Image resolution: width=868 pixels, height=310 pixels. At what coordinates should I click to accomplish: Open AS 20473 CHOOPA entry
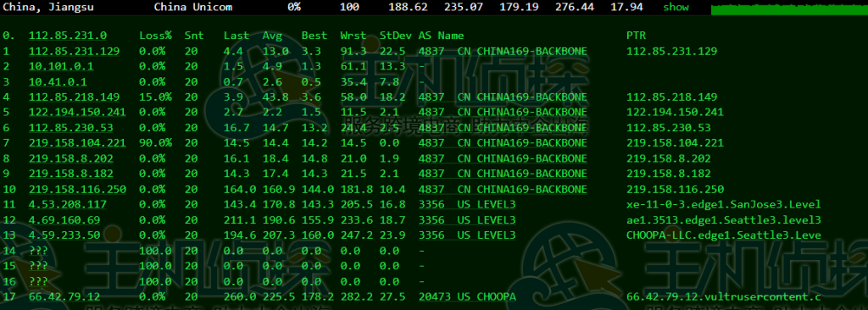click(x=467, y=296)
